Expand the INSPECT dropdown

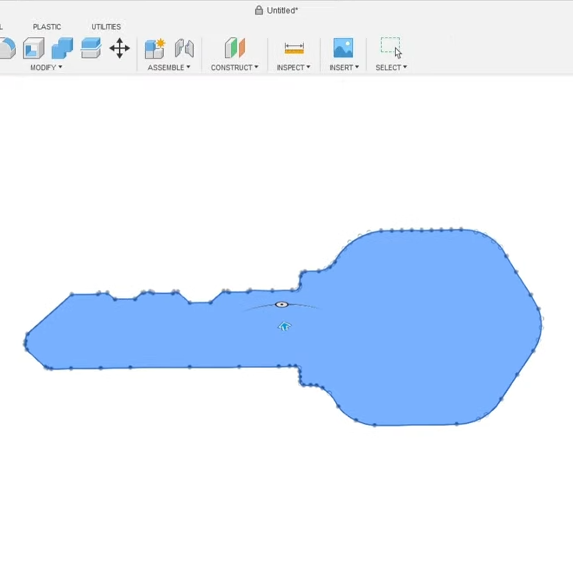pos(293,67)
